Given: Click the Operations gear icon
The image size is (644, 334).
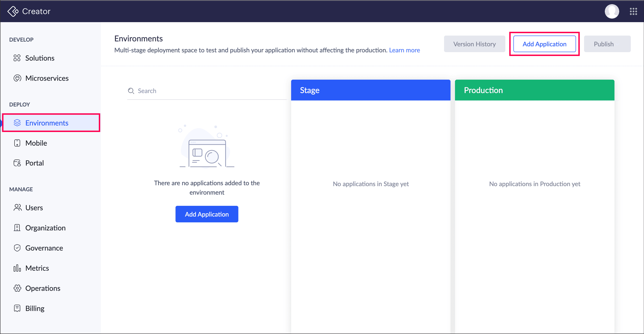Looking at the screenshot, I should point(17,288).
